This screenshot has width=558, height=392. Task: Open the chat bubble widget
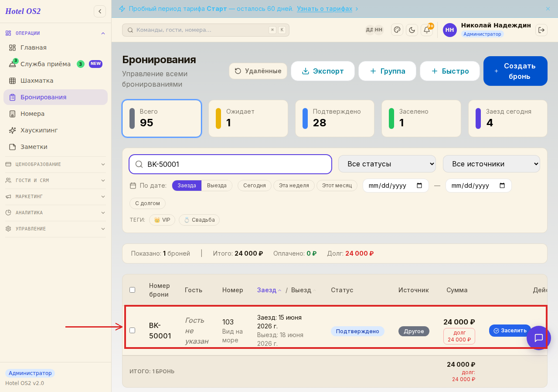539,338
